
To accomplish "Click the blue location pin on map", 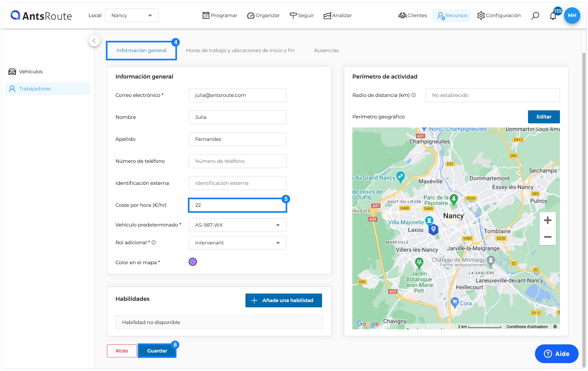I will tap(433, 230).
